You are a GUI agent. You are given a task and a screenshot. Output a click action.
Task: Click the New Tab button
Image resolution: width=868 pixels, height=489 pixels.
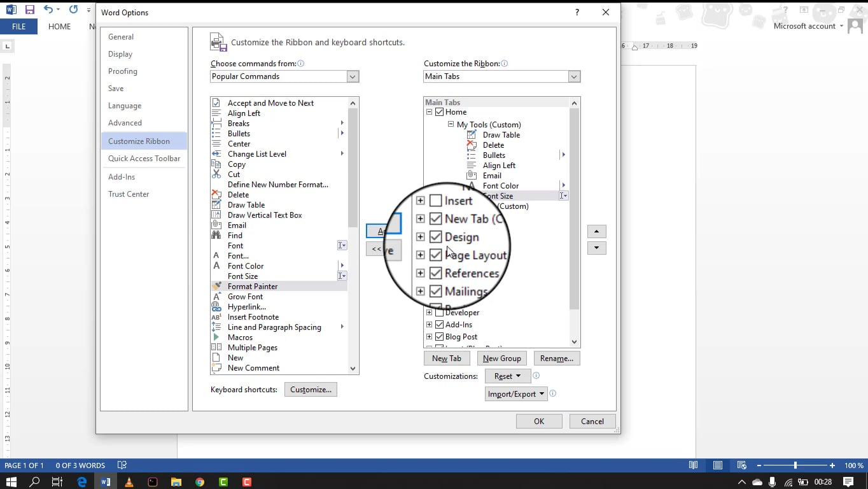click(x=447, y=358)
